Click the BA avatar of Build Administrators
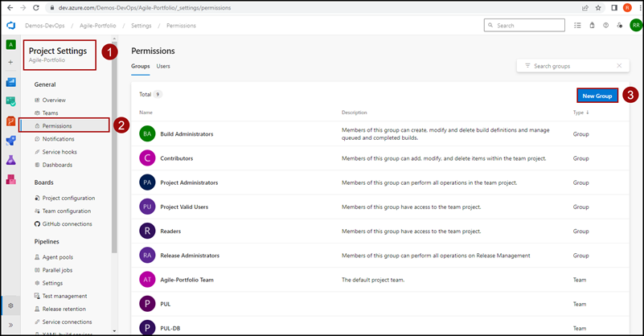The height and width of the screenshot is (336, 644). [x=147, y=134]
